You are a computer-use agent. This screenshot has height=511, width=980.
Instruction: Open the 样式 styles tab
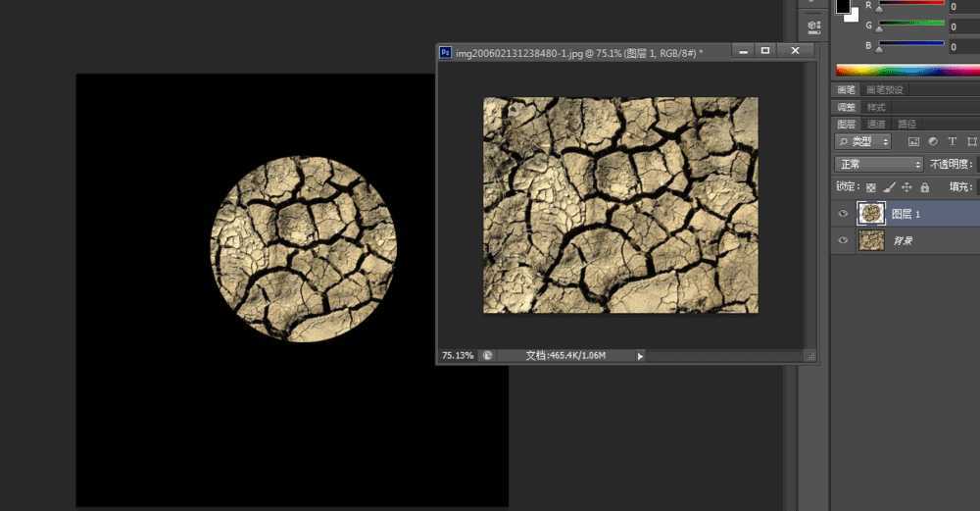point(876,107)
